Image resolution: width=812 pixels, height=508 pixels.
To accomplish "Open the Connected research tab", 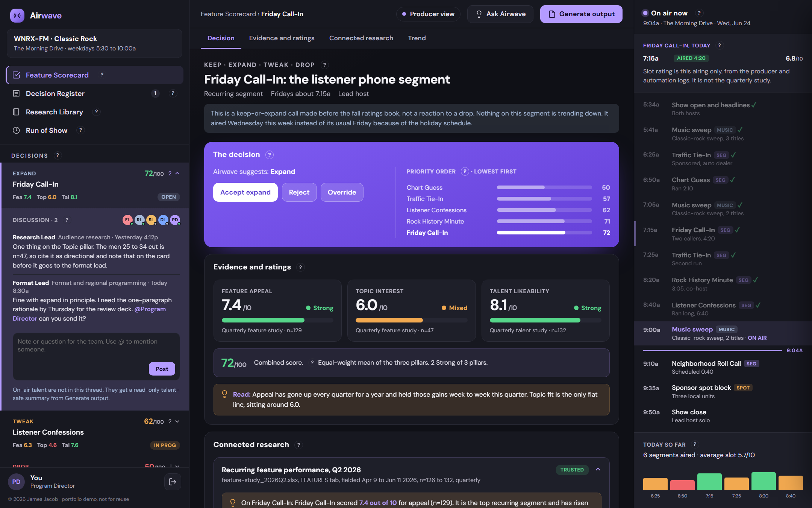I will tap(361, 38).
